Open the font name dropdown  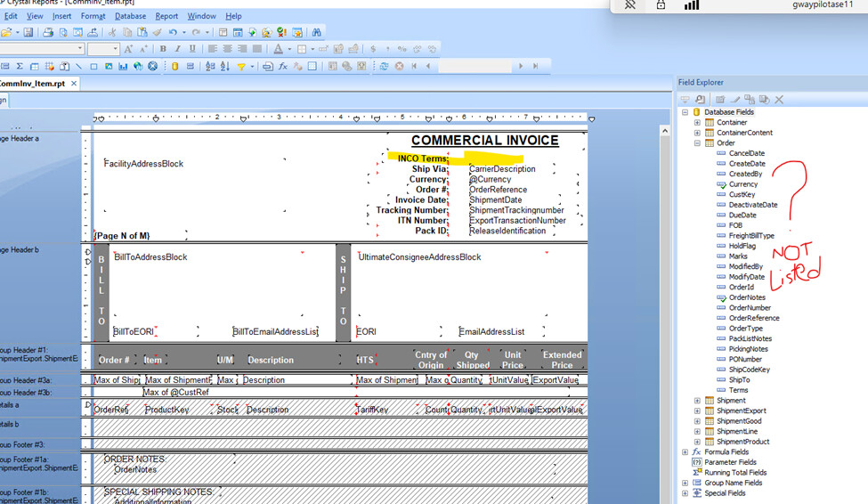pos(79,49)
